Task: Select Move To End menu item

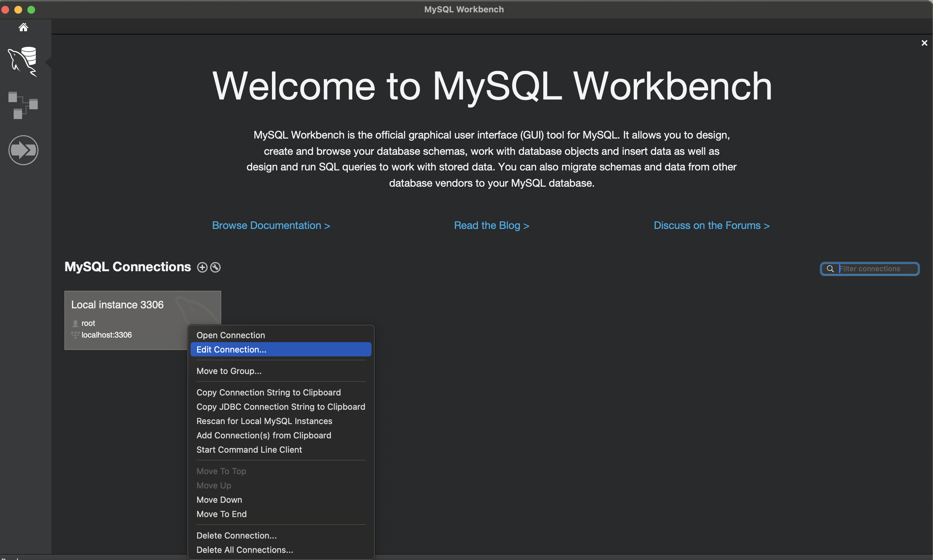Action: click(x=281, y=514)
